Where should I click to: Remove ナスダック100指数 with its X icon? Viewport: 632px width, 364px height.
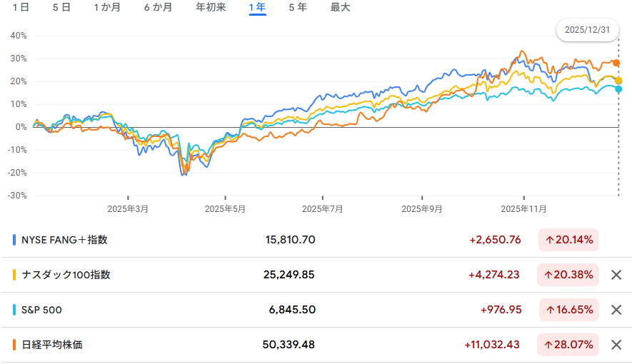616,275
